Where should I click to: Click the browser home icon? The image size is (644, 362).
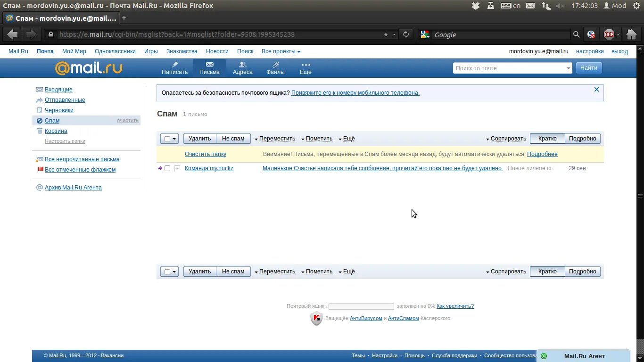631,34
